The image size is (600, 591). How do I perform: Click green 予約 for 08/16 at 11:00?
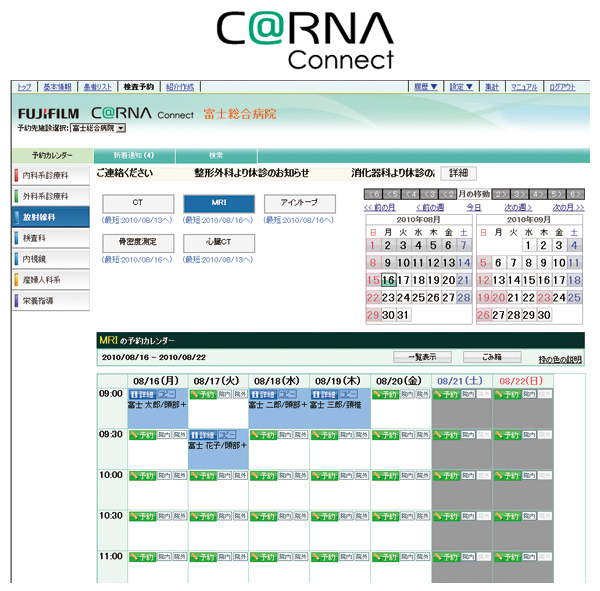click(142, 557)
